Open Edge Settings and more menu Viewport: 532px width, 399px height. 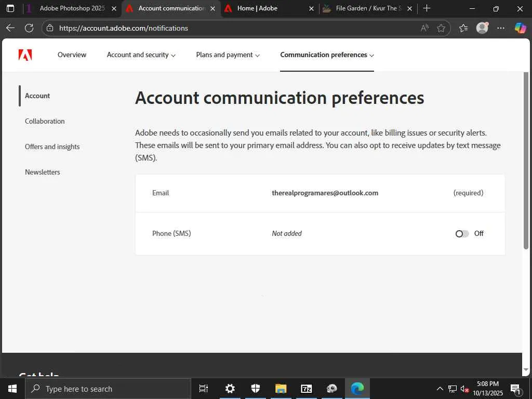tap(501, 28)
